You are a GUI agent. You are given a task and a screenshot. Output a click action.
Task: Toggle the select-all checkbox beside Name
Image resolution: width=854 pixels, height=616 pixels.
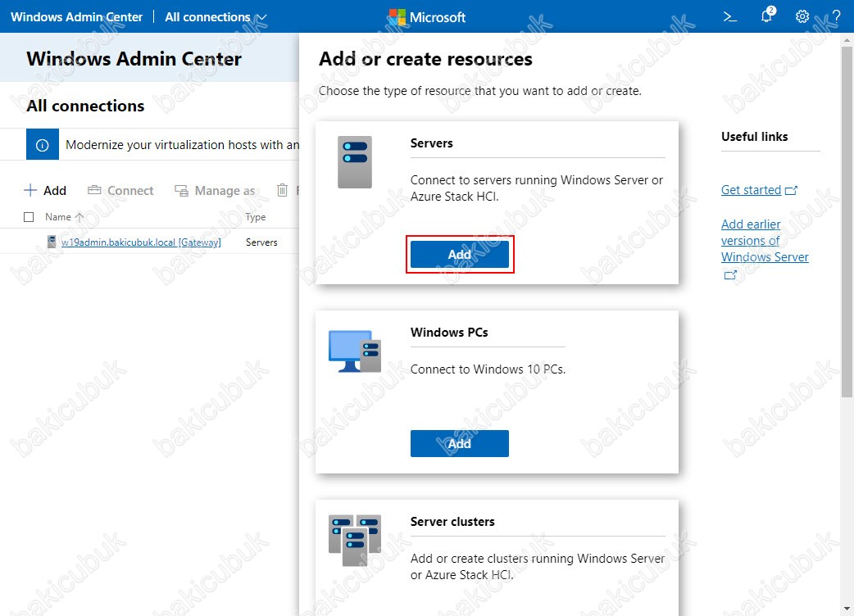coord(30,217)
